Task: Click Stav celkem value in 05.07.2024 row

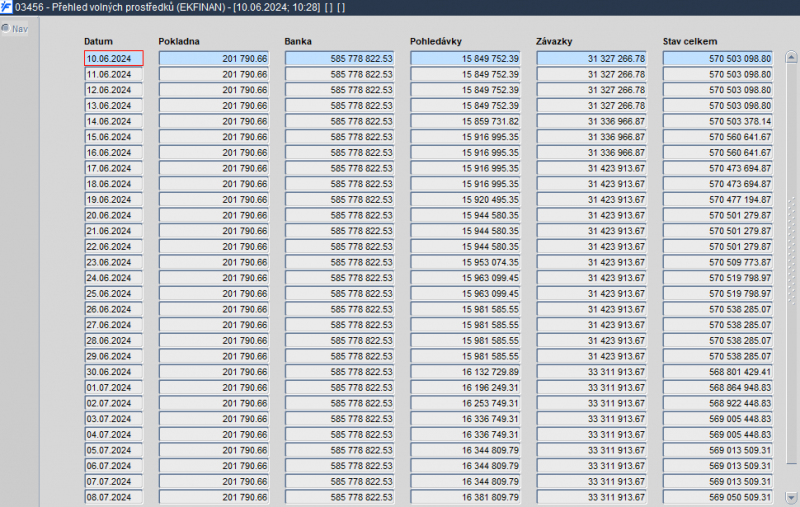Action: point(718,450)
